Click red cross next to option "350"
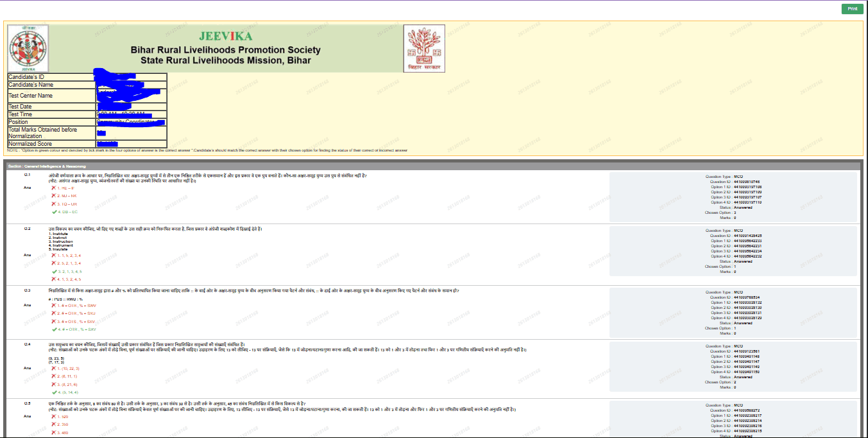 pyautogui.click(x=55, y=425)
